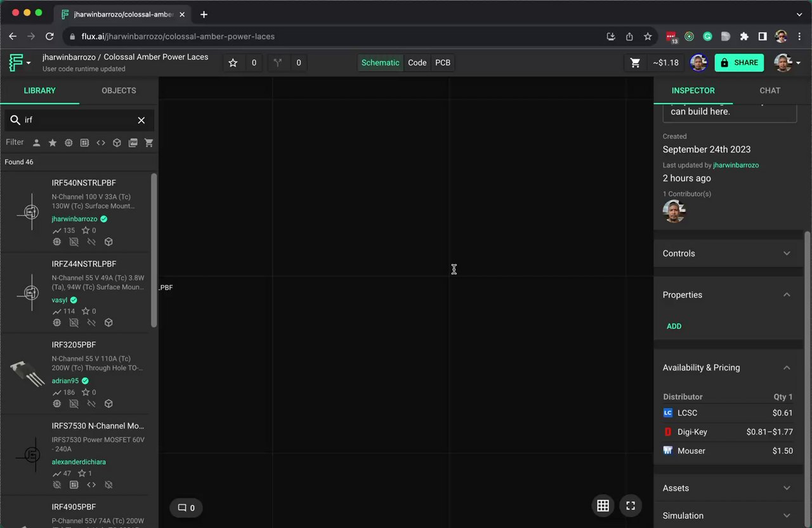Collapse the Properties section
Viewport: 812px width, 528px height.
[x=728, y=295]
